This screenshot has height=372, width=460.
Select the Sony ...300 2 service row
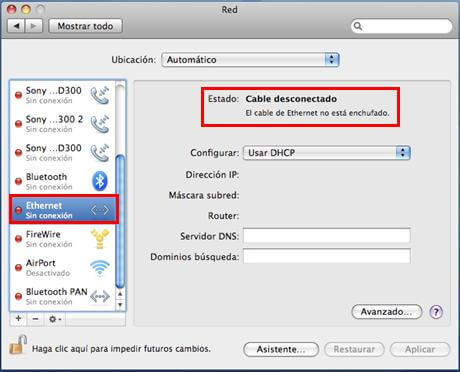click(x=63, y=124)
